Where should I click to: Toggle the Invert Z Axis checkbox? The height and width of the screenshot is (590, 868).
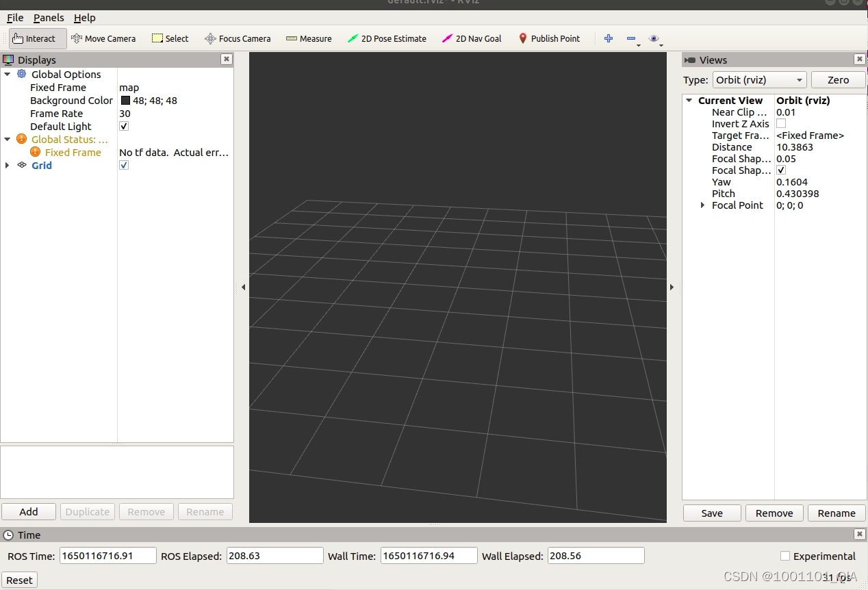coord(781,124)
